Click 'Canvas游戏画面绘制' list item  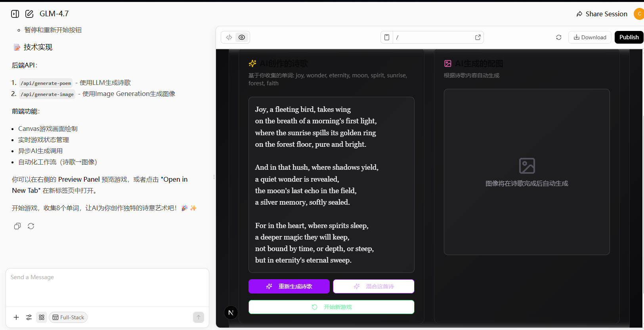(48, 129)
